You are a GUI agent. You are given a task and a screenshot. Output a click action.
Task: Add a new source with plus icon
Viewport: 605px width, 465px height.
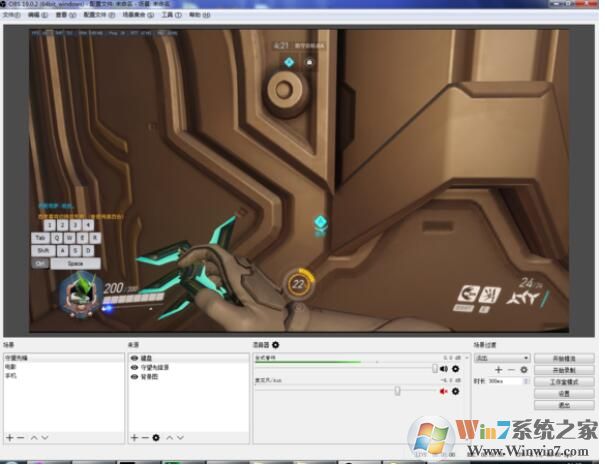point(134,437)
